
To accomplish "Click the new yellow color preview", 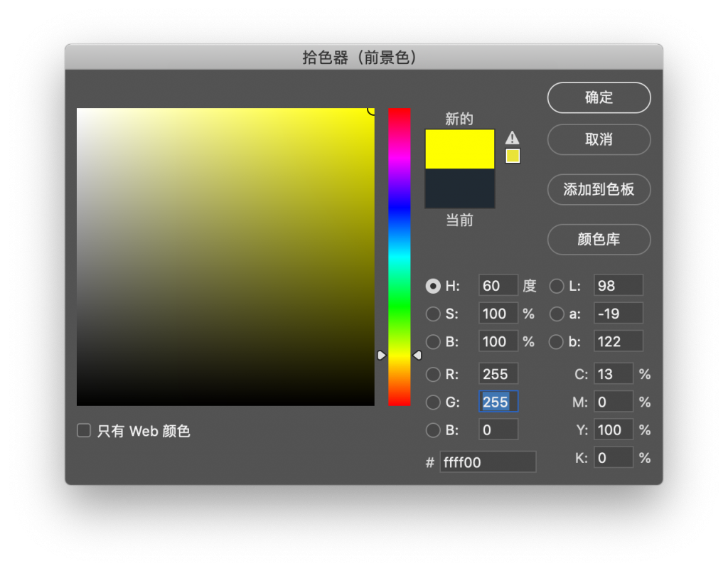I will (x=459, y=149).
